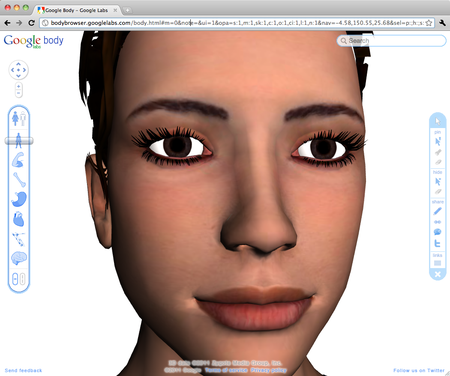The width and height of the screenshot is (450, 376).
Task: Open the Chrome wrench settings menu
Action: 442,23
